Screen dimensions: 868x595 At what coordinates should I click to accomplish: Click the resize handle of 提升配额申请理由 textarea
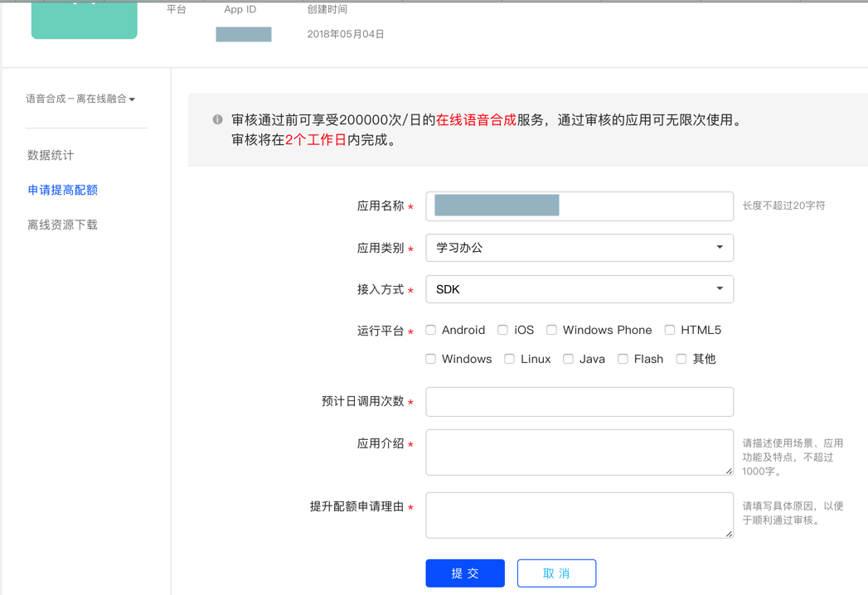[729, 535]
